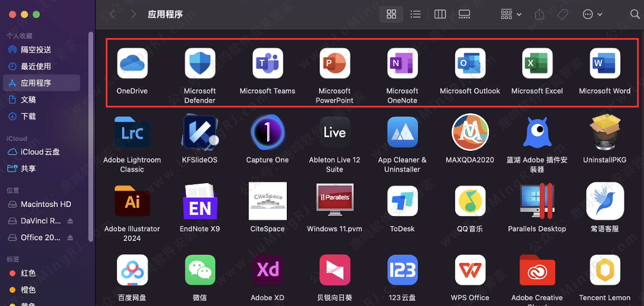Click the Microsoft Excel icon
This screenshot has height=306, width=644.
537,63
